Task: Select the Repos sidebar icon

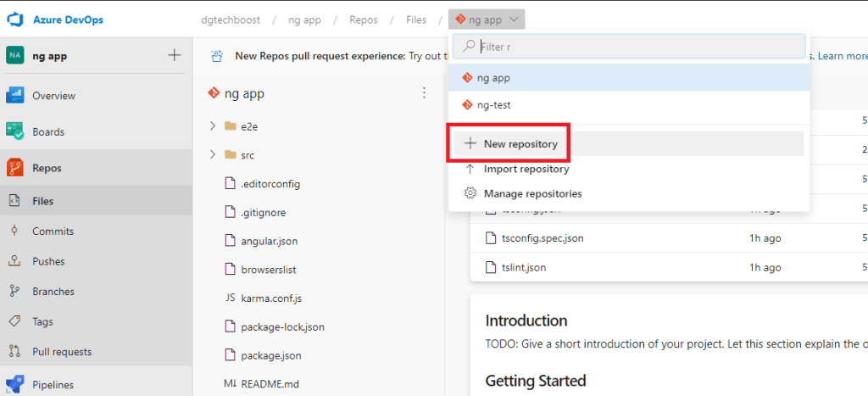Action: tap(15, 168)
